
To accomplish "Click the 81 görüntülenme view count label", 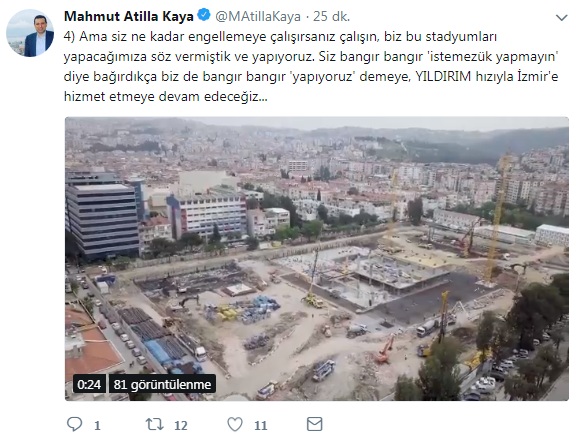I will [x=162, y=384].
